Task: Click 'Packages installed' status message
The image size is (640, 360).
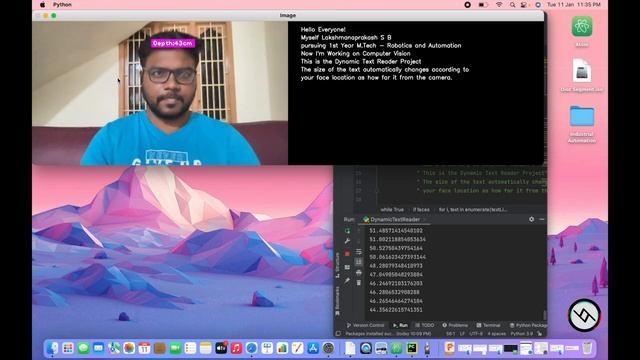Action: pos(388,334)
